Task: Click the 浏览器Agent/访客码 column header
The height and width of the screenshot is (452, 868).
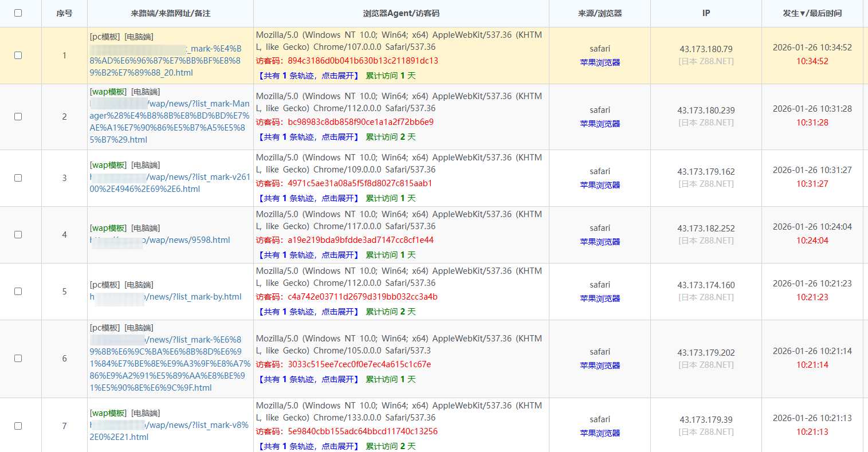Action: 401,13
